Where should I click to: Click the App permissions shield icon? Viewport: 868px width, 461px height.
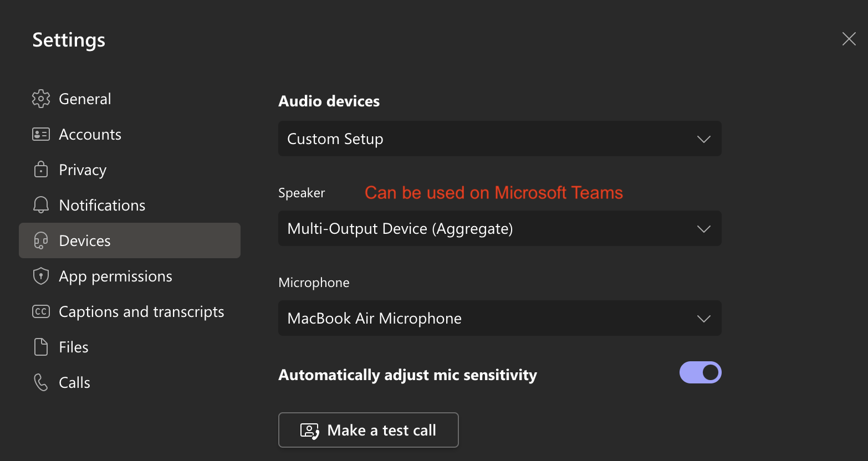pyautogui.click(x=41, y=276)
